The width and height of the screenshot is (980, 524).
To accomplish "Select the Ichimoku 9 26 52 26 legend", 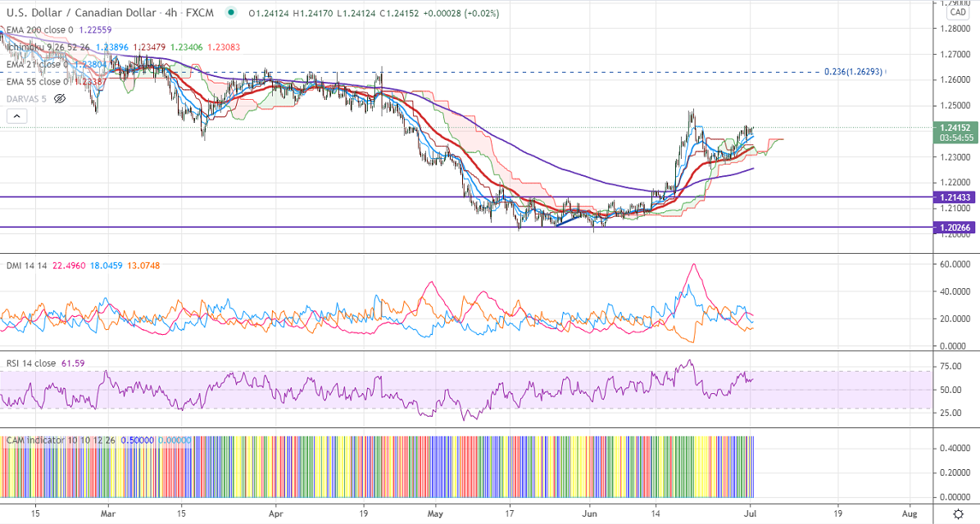I will [x=48, y=47].
